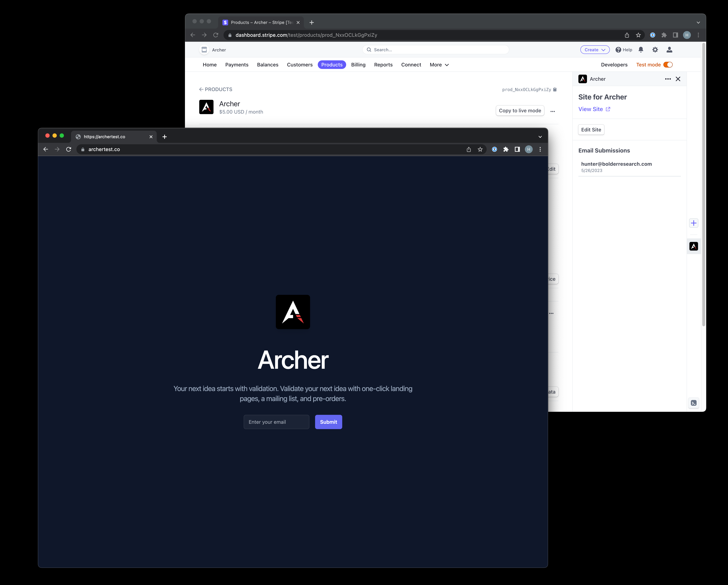Expand the Create dropdown in Stripe
The height and width of the screenshot is (585, 728).
(x=595, y=50)
